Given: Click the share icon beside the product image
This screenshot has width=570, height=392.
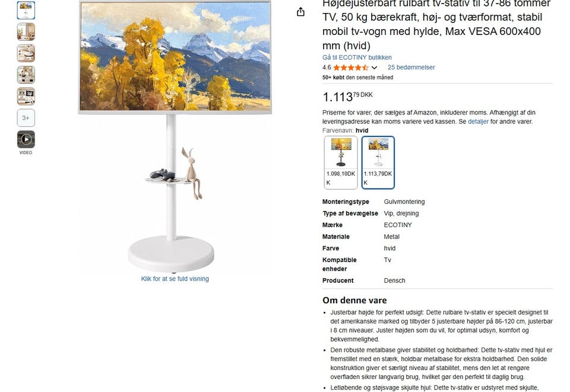Looking at the screenshot, I should (300, 12).
